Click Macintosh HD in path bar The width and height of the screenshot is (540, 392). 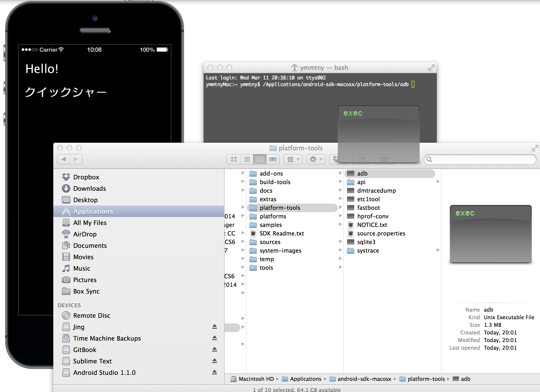(252, 379)
